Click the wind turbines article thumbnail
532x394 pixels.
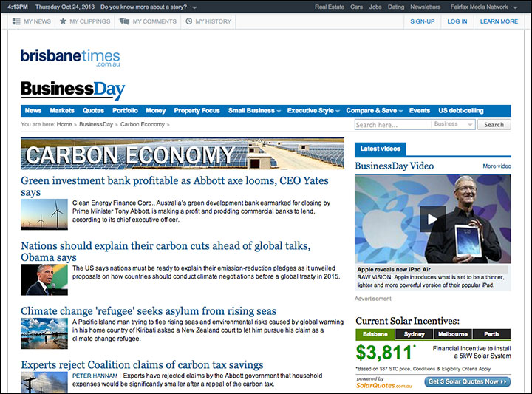44,214
